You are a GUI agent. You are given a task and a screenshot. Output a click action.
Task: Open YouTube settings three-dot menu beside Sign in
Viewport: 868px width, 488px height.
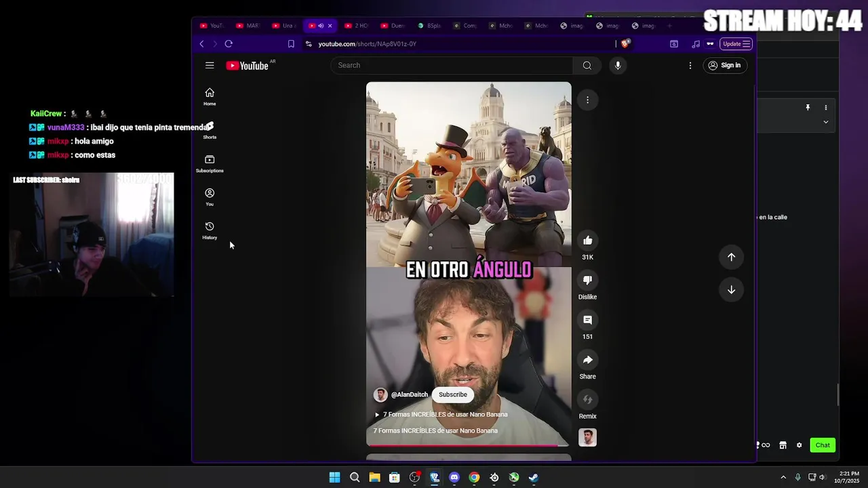click(690, 65)
